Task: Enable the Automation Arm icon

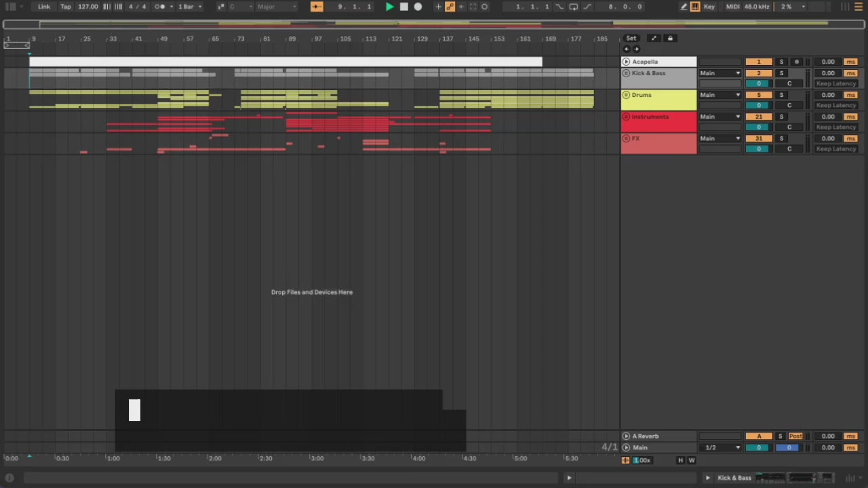Action: (x=450, y=7)
